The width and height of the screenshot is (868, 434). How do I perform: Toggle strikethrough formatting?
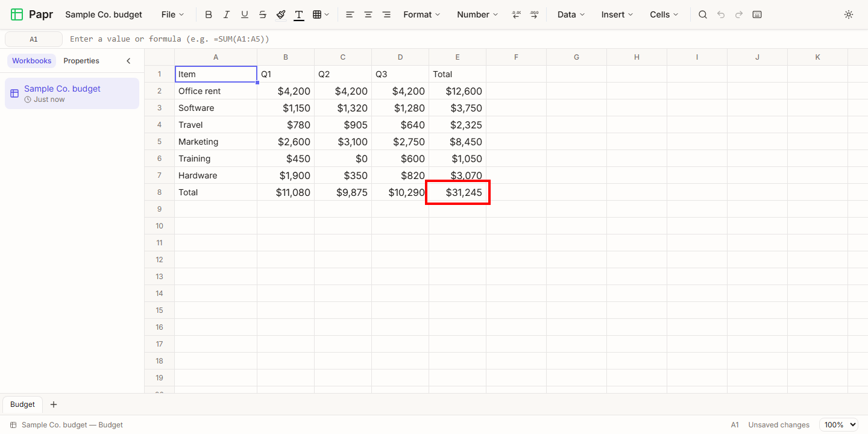263,14
